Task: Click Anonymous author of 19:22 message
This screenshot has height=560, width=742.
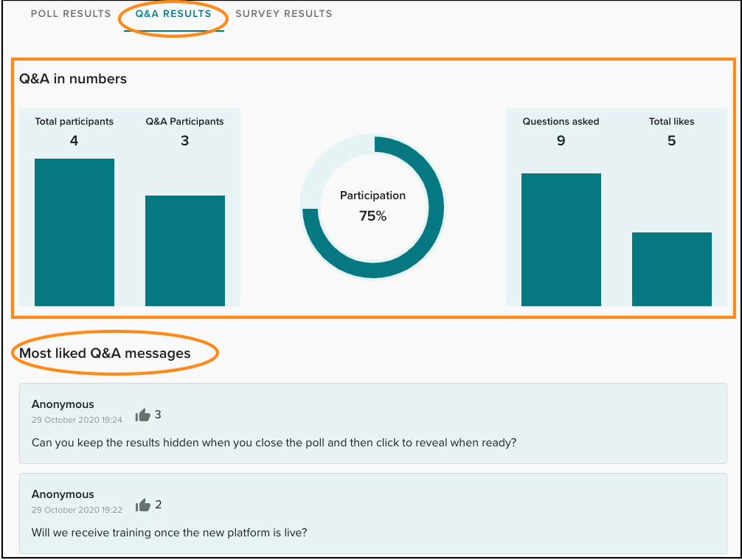Action: pyautogui.click(x=63, y=494)
